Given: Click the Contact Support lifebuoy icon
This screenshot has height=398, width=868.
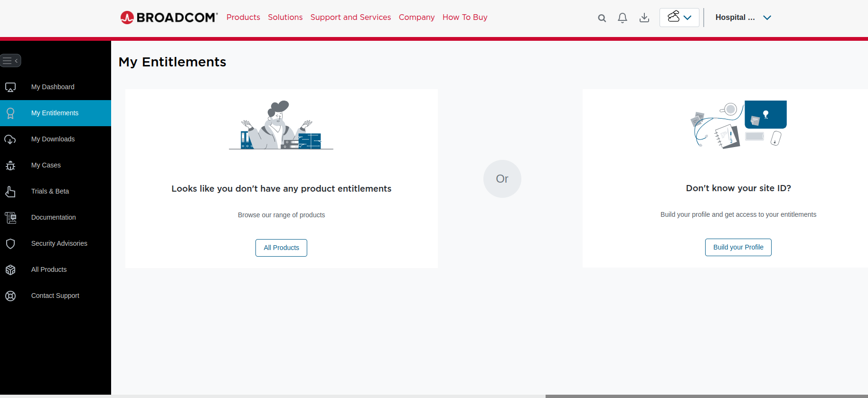Looking at the screenshot, I should click(10, 296).
